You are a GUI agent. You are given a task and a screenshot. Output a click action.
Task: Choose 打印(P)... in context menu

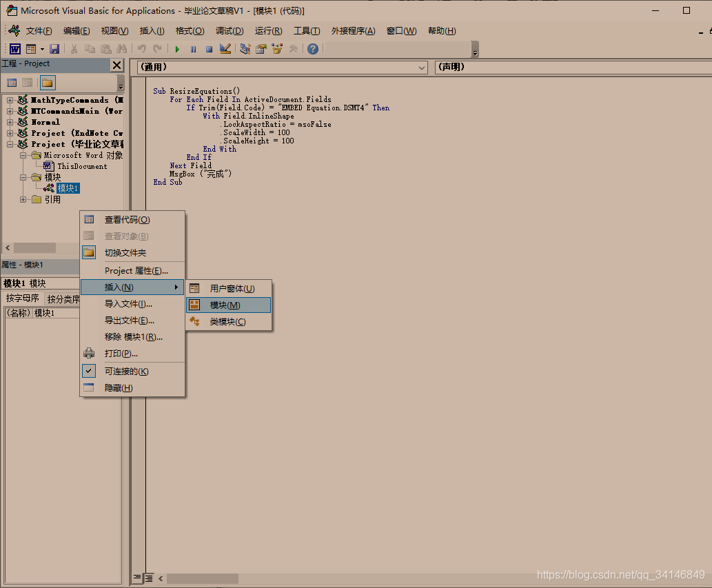[132, 353]
